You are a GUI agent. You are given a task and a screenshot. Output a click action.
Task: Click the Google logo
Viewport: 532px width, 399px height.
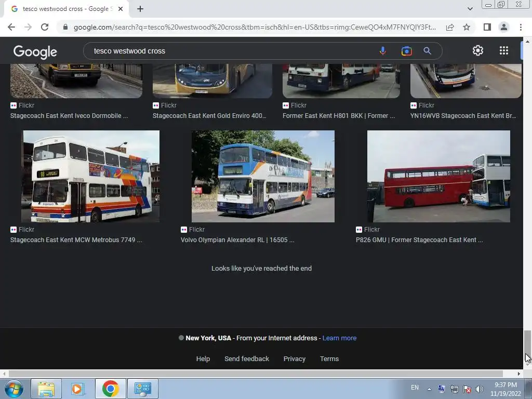coord(35,51)
